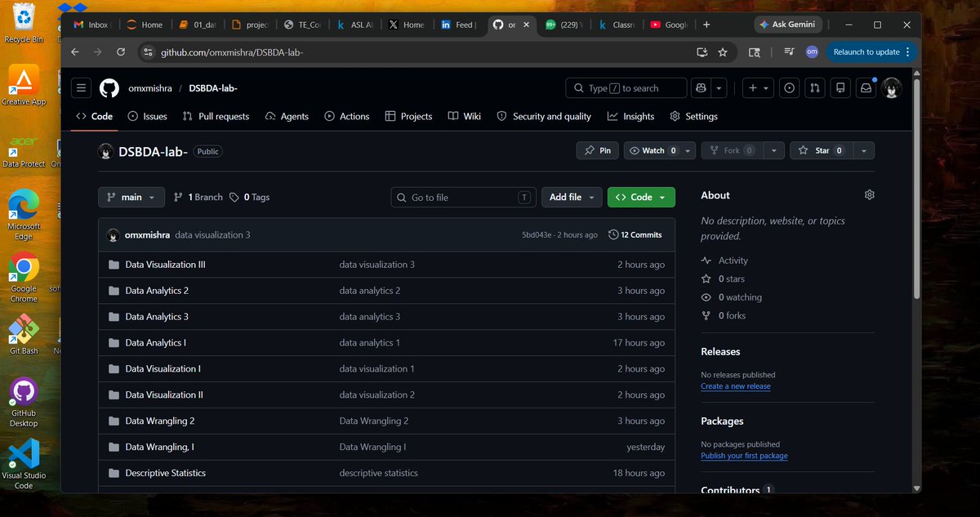Edit repository details via About gear icon
The width and height of the screenshot is (980, 517).
(x=869, y=195)
